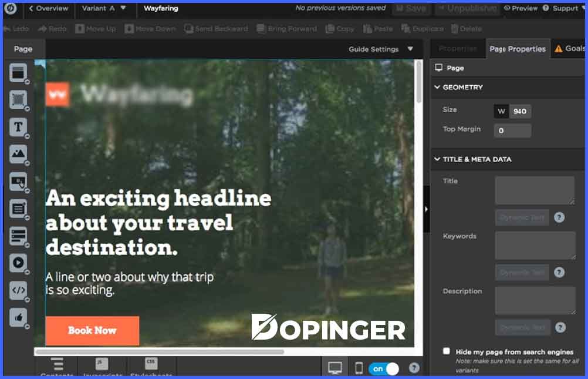
Task: Open the Variant A dropdown
Action: (104, 9)
